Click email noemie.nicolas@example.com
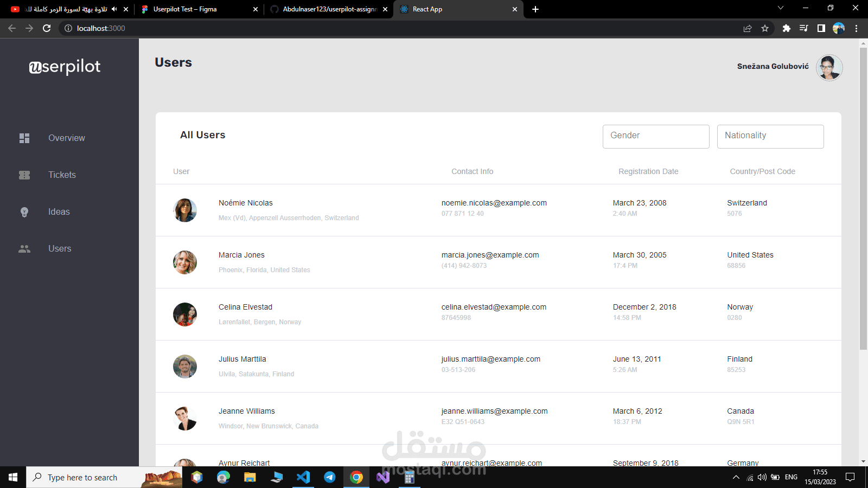This screenshot has width=868, height=488. [494, 203]
